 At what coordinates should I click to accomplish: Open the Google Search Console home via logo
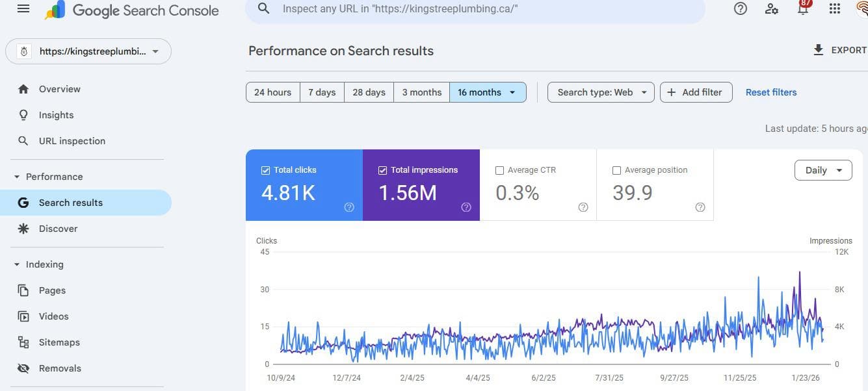pos(130,10)
